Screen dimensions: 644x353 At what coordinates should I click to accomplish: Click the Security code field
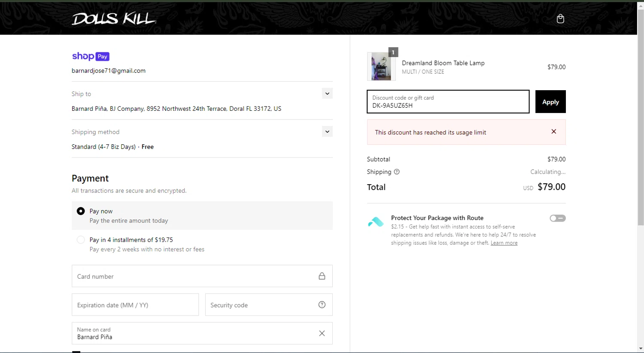[x=269, y=305]
